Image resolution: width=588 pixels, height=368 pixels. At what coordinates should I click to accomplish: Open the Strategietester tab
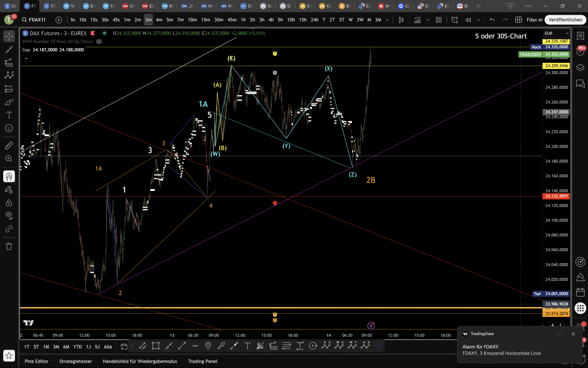75,361
